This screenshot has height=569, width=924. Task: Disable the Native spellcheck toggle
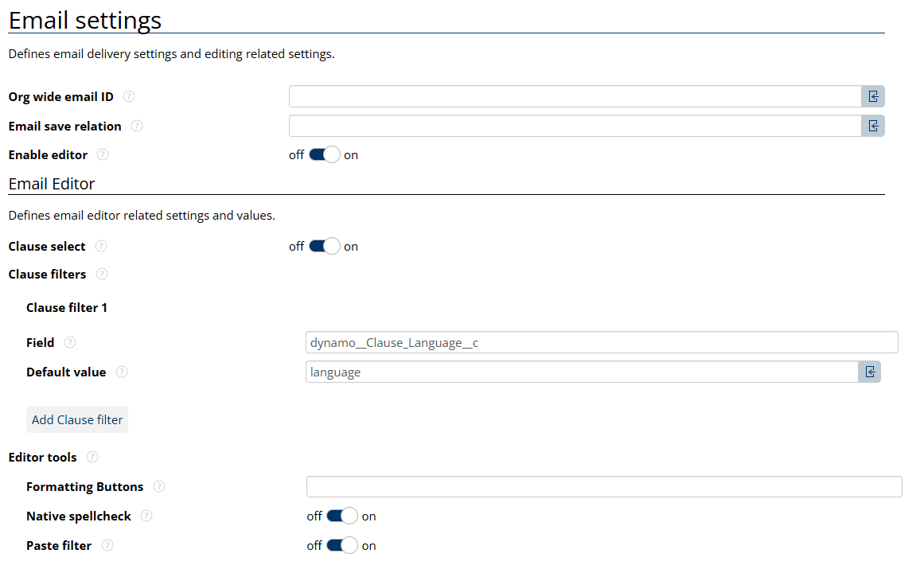(342, 516)
